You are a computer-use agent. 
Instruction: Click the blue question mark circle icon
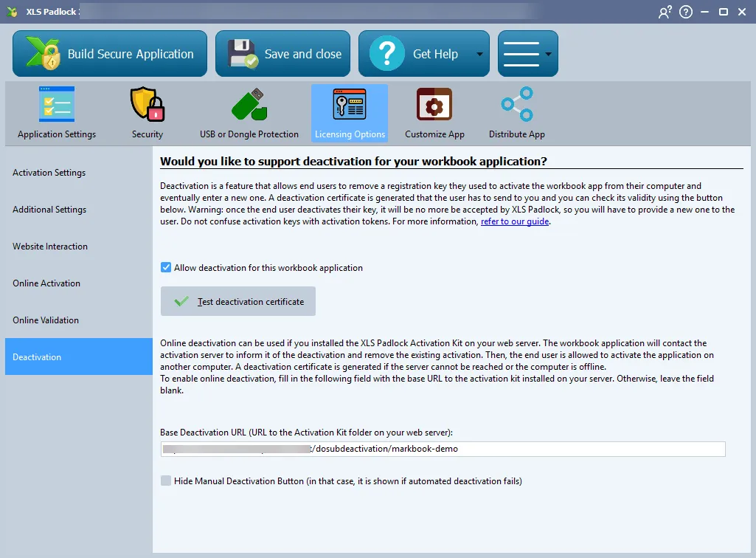[387, 53]
